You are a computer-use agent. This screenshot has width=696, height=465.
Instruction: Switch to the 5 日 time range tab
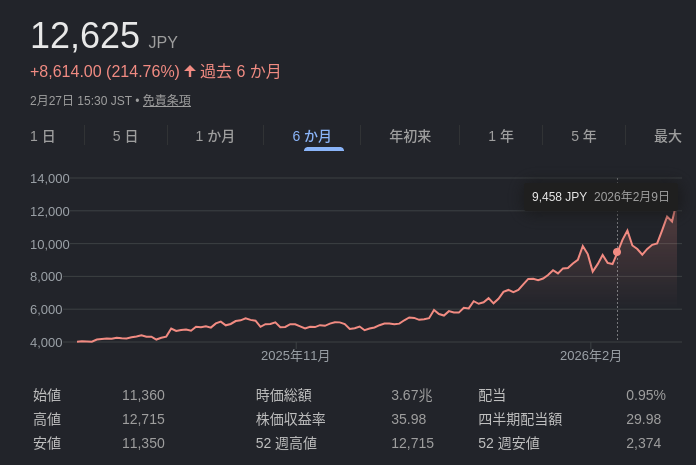tap(125, 136)
